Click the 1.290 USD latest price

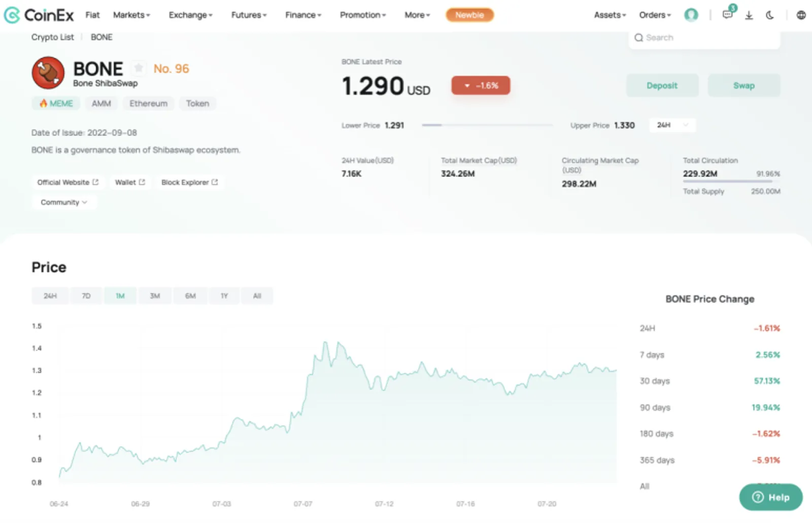click(x=386, y=86)
